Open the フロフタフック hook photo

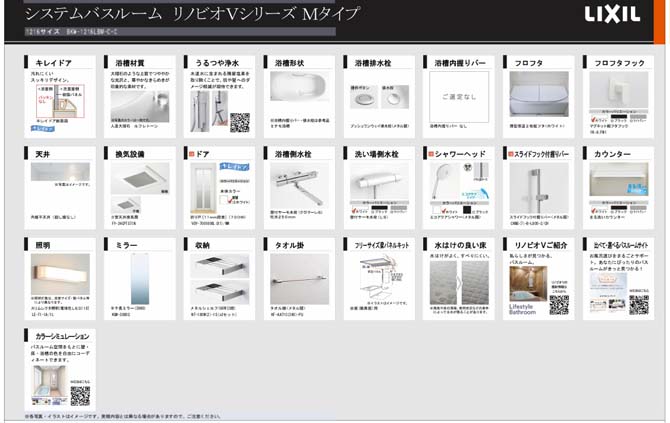[619, 90]
